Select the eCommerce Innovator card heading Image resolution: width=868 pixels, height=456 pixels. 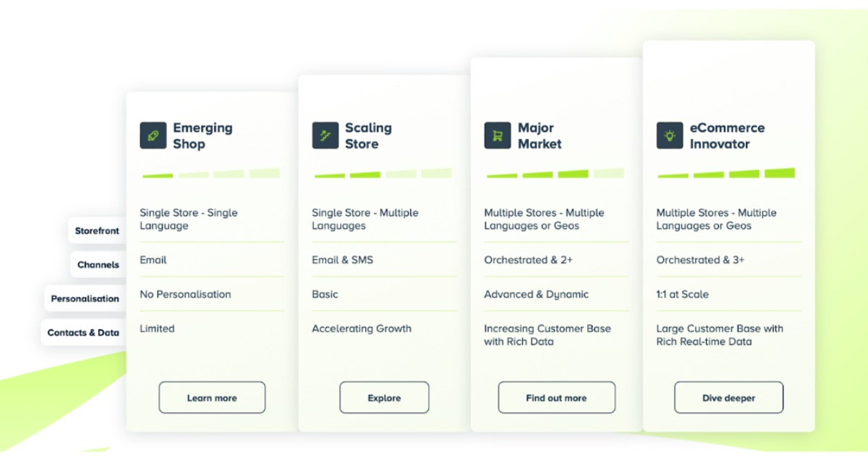pos(727,136)
